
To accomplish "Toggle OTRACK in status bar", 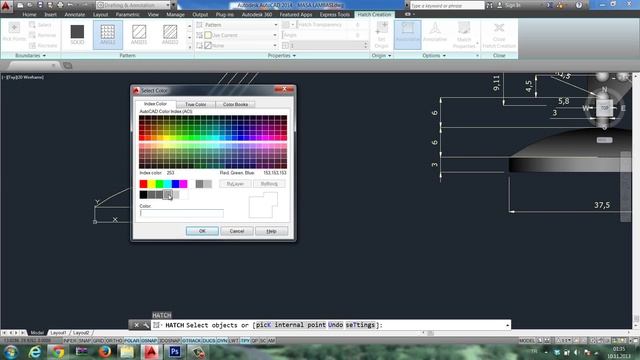I will 191,340.
